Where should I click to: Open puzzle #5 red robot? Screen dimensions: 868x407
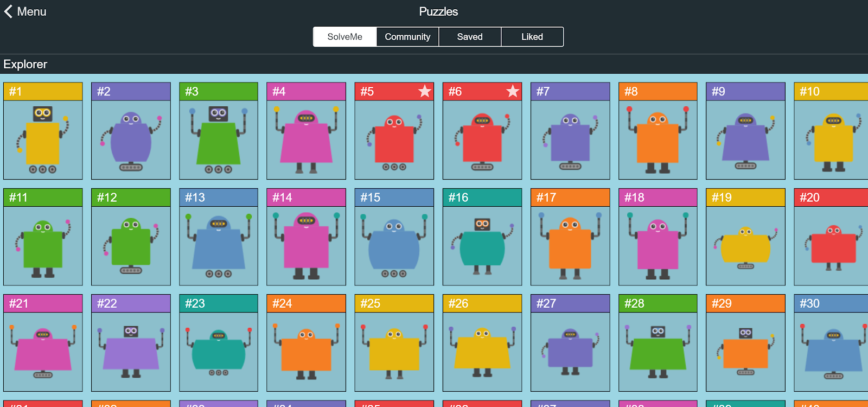pyautogui.click(x=394, y=131)
